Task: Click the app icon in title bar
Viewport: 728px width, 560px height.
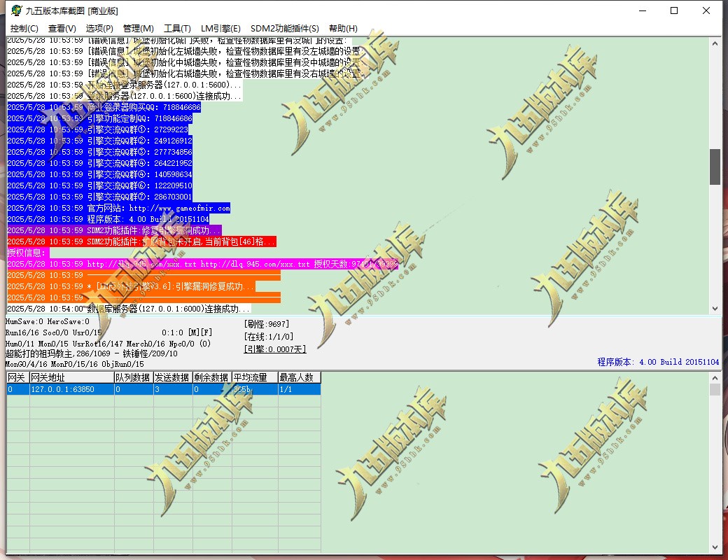Action: [16, 10]
